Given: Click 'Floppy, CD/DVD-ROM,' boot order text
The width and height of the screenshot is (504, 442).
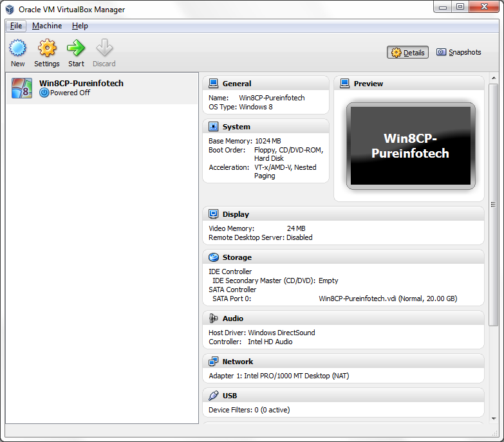Looking at the screenshot, I should point(288,150).
